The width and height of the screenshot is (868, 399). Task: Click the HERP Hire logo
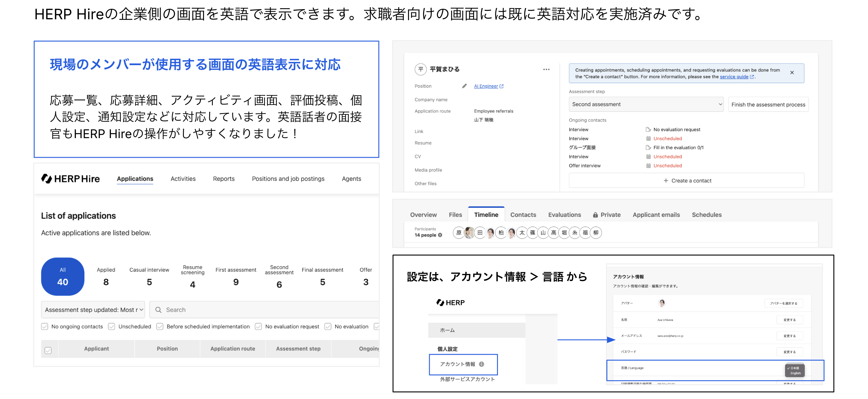coord(71,179)
